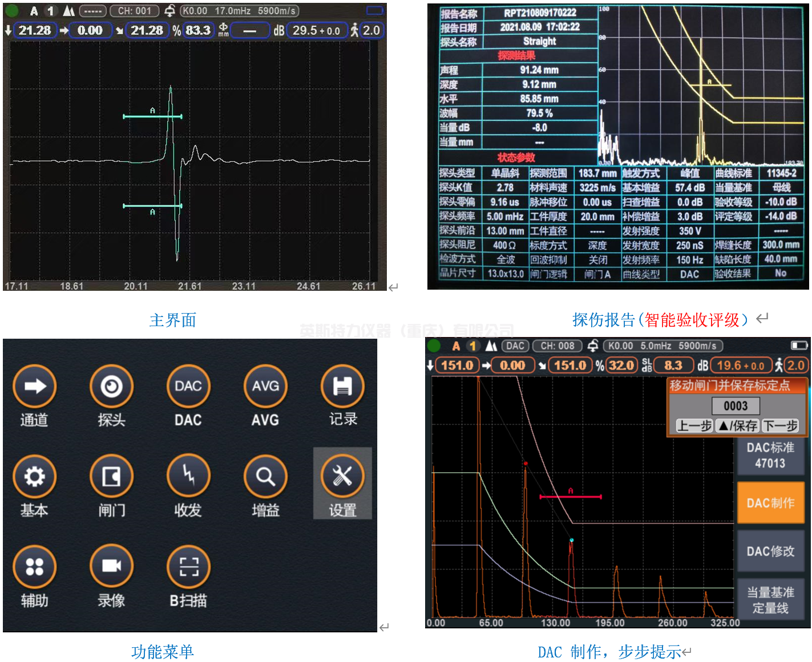Select the 当量基准 定量线 option
812x662 pixels.
pyautogui.click(x=770, y=600)
